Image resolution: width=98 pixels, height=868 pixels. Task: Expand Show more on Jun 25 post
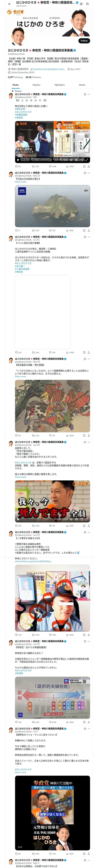(x=20, y=477)
